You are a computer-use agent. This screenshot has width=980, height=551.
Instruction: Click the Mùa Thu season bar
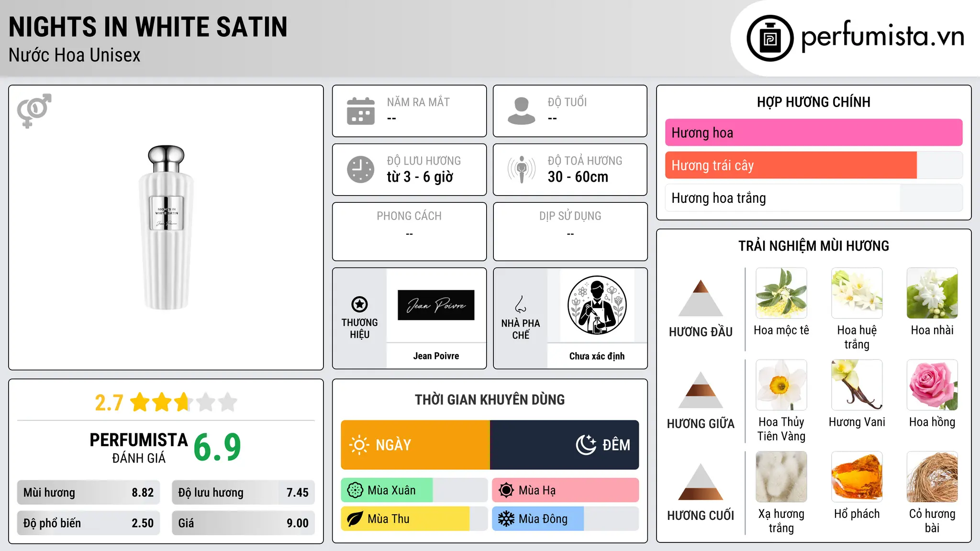(x=414, y=519)
